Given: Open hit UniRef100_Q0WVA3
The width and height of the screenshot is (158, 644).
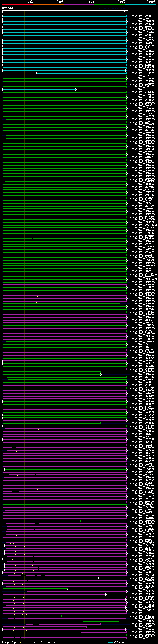Looking at the screenshot, I should (x=142, y=19).
